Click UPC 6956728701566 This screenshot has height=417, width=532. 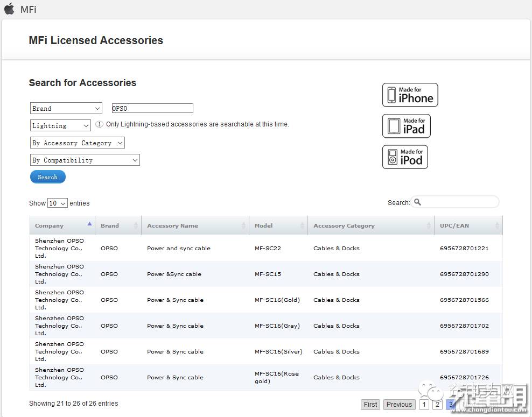click(464, 300)
